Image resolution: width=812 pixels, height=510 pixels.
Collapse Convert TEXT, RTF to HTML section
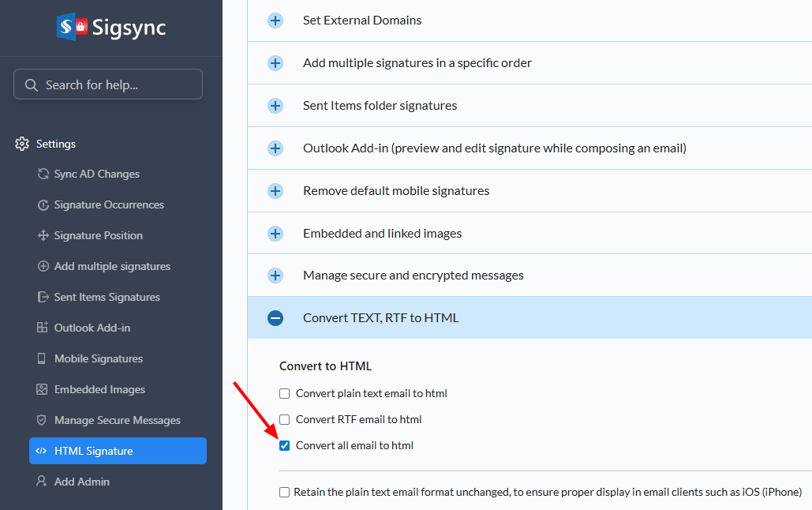coord(275,318)
